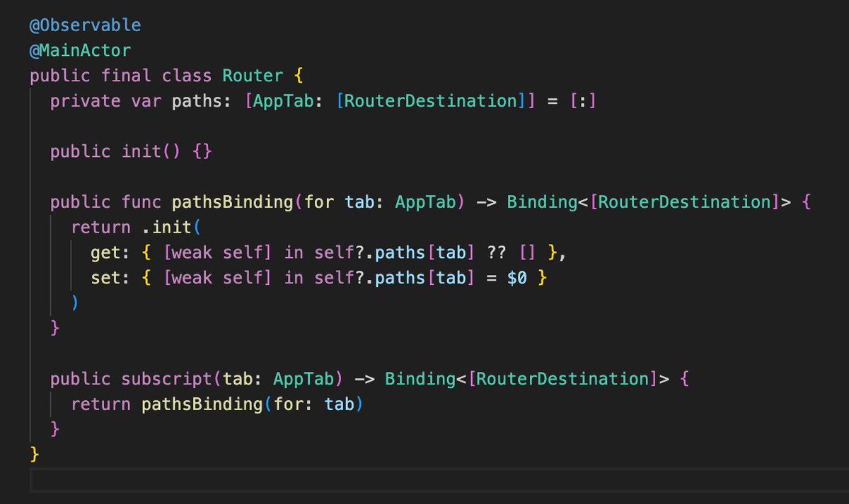Click the empty editor line below the class

click(439, 481)
